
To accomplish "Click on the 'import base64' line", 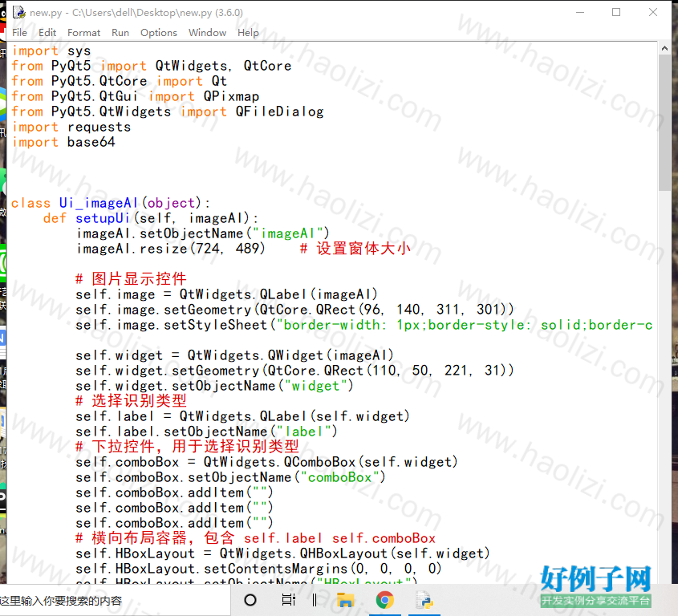I will [63, 142].
